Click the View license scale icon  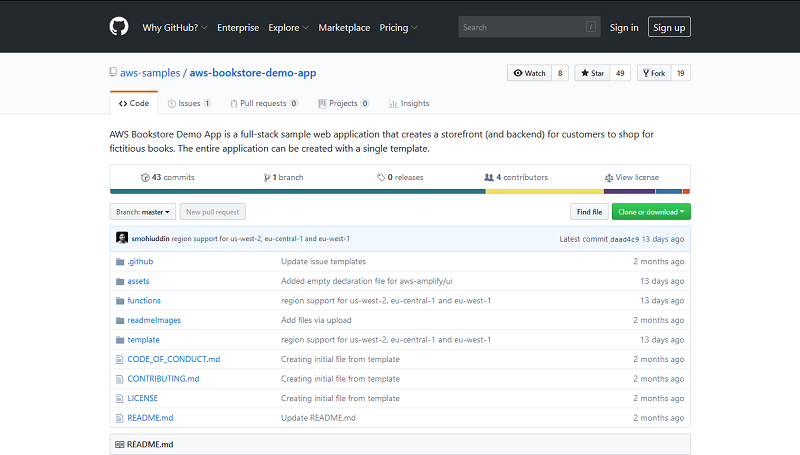pos(609,178)
